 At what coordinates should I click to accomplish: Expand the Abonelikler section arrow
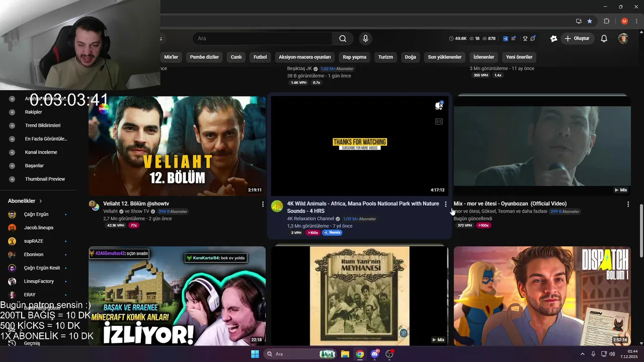coord(41,201)
